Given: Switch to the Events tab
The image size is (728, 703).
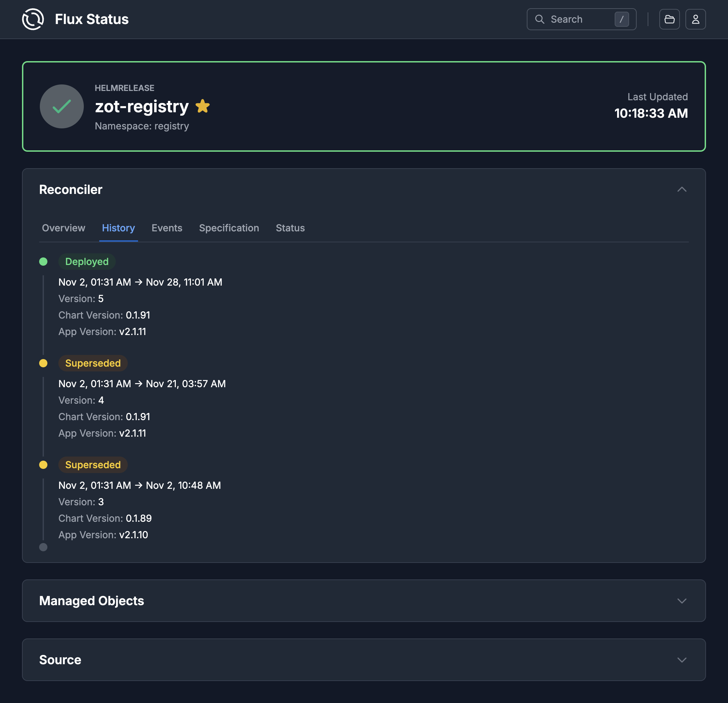Looking at the screenshot, I should pos(167,228).
